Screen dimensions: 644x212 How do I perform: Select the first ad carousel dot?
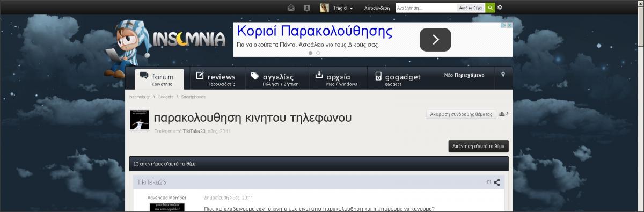pos(310,53)
